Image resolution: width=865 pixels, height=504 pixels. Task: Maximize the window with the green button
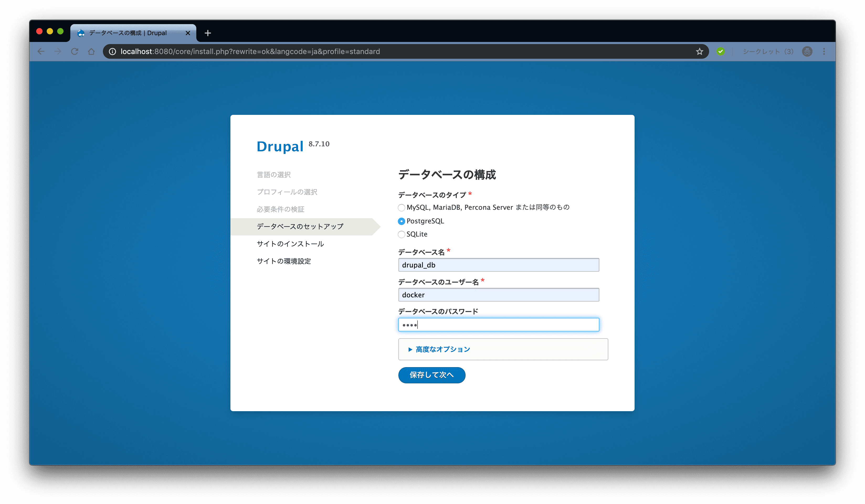pos(60,31)
